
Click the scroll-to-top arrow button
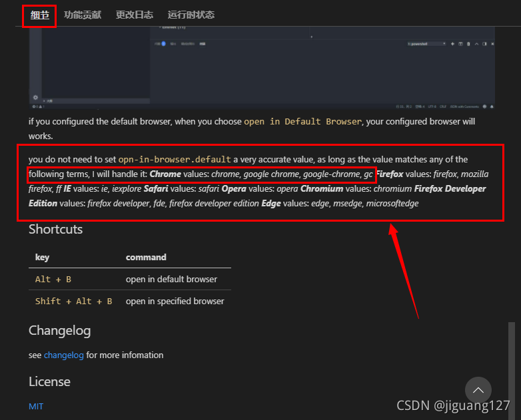point(478,390)
